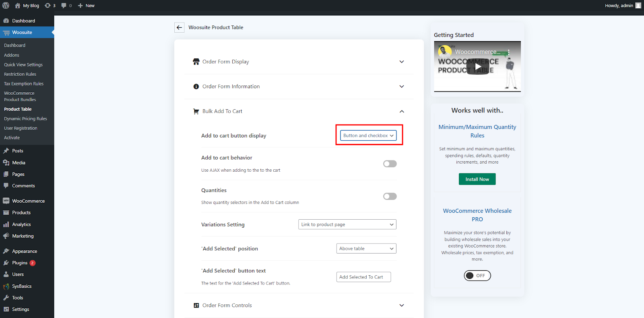Click the Posts pin icon
This screenshot has height=318, width=644.
[x=6, y=151]
